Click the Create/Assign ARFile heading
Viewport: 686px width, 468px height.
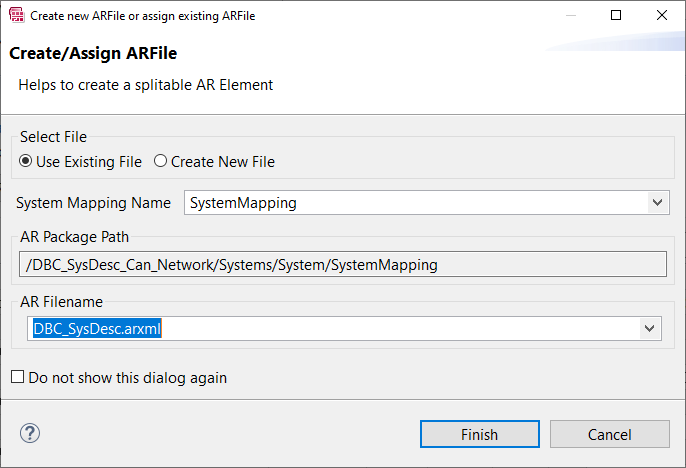point(93,53)
